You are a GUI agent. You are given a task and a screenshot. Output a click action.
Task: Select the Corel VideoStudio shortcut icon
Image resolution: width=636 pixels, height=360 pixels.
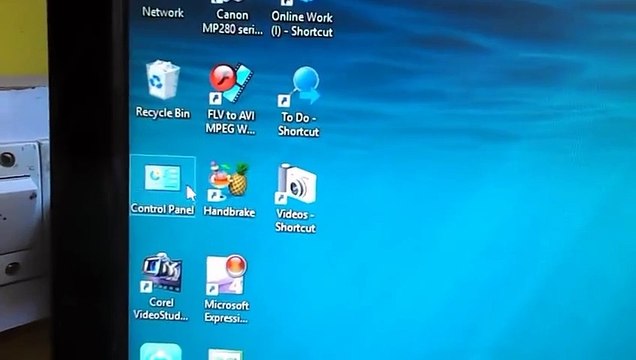click(x=161, y=272)
